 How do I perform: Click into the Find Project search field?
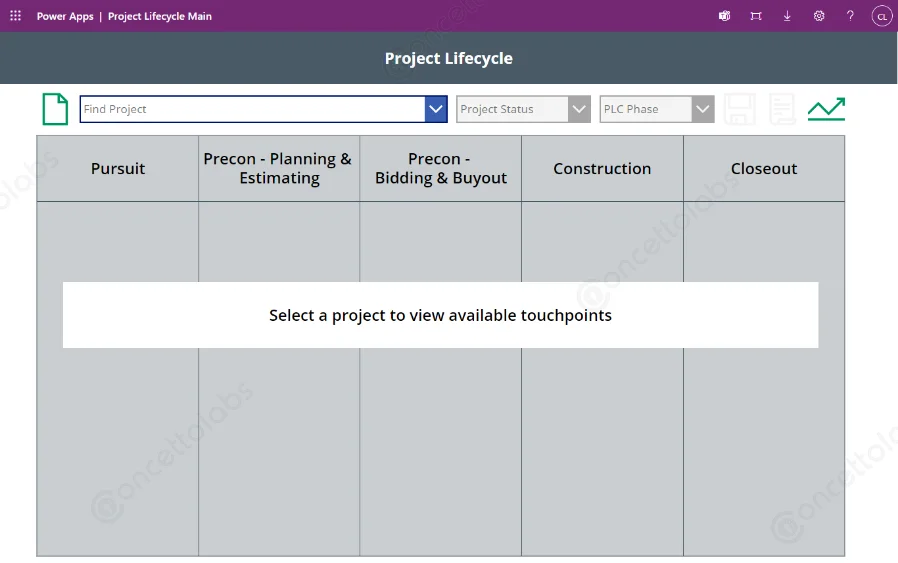(252, 109)
